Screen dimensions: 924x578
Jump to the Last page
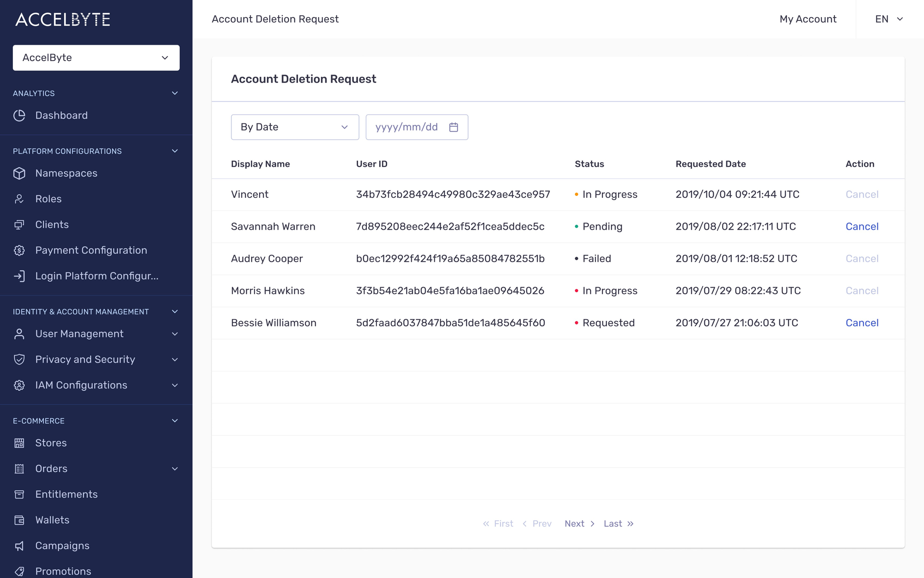pyautogui.click(x=619, y=524)
